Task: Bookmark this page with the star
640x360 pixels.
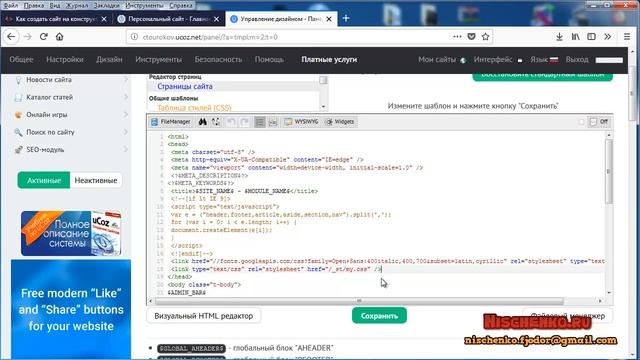Action: point(485,37)
